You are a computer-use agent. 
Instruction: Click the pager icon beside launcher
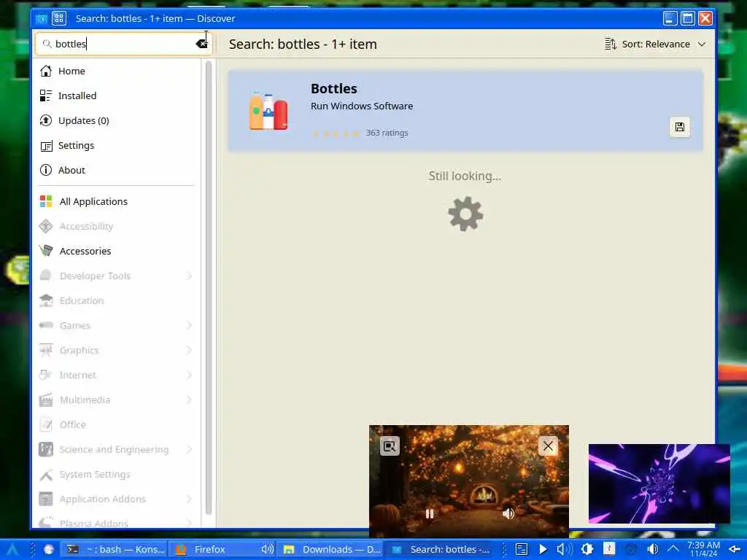(x=49, y=550)
